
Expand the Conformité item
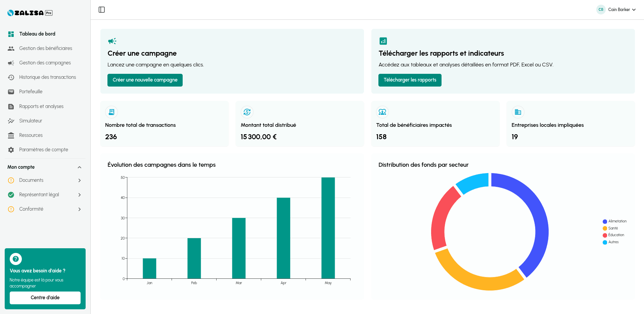tap(79, 209)
